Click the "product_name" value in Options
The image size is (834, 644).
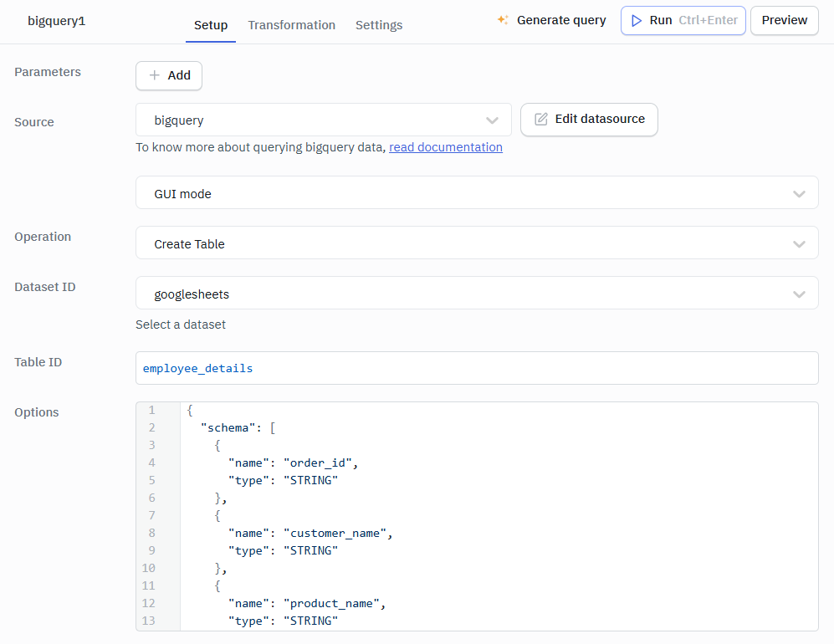330,604
